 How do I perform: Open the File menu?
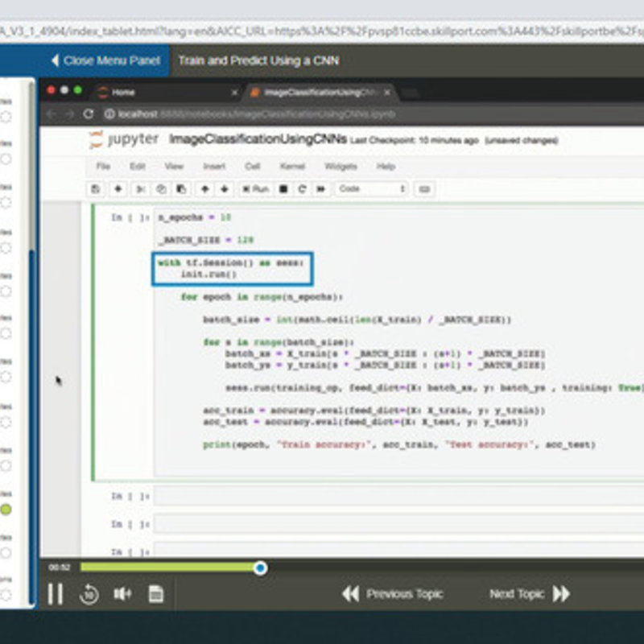(103, 166)
